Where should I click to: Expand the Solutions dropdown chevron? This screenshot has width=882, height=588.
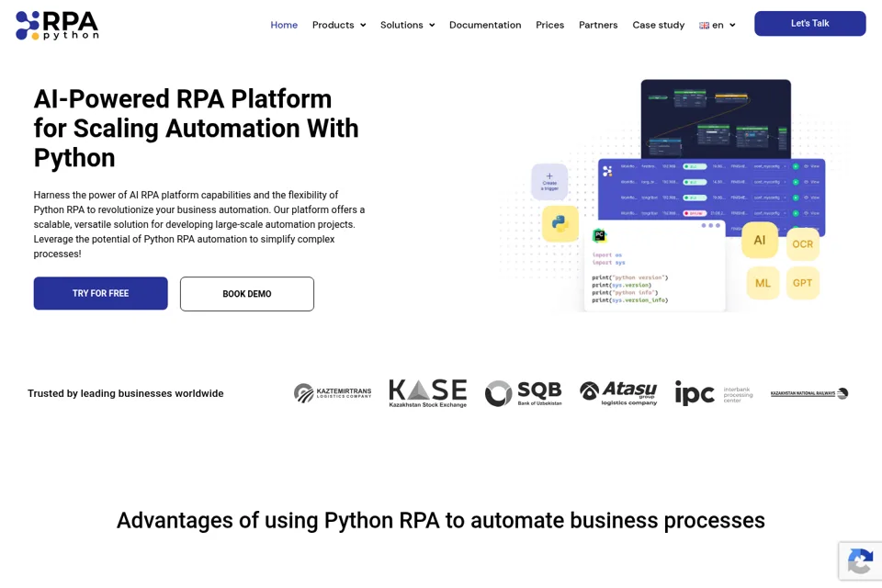click(432, 25)
